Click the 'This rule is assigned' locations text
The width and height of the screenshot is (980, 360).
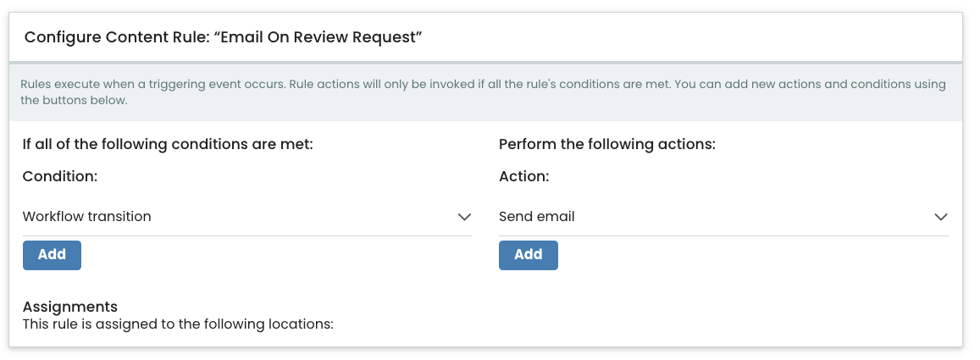tap(178, 325)
